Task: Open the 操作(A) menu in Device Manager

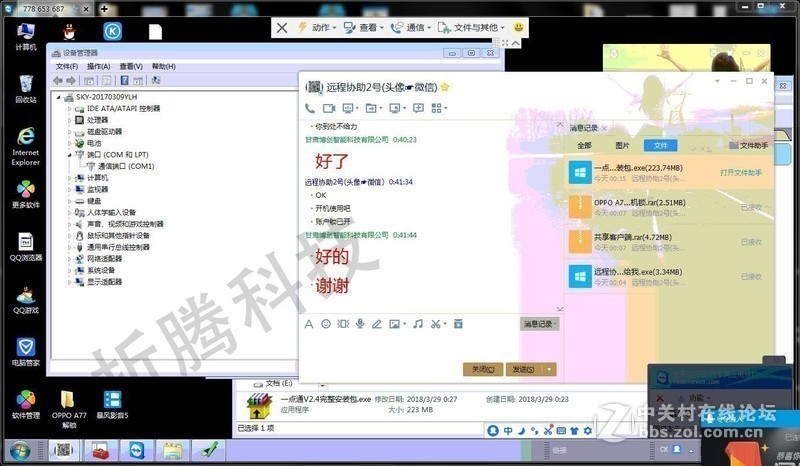Action: pyautogui.click(x=98, y=66)
